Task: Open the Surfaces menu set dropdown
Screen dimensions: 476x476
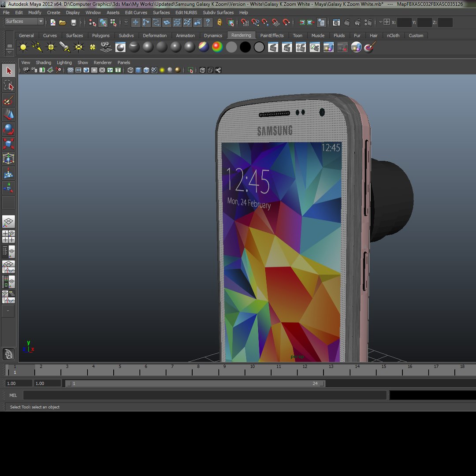Action: click(24, 21)
